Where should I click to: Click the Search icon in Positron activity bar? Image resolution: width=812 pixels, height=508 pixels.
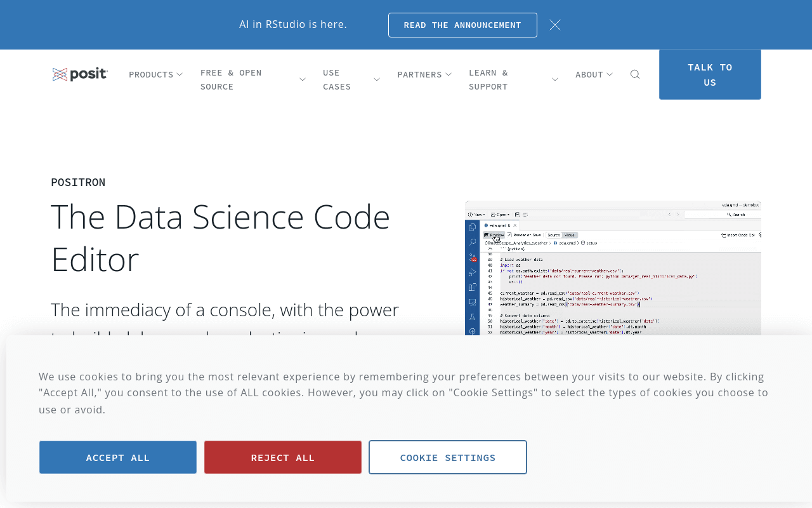(472, 242)
